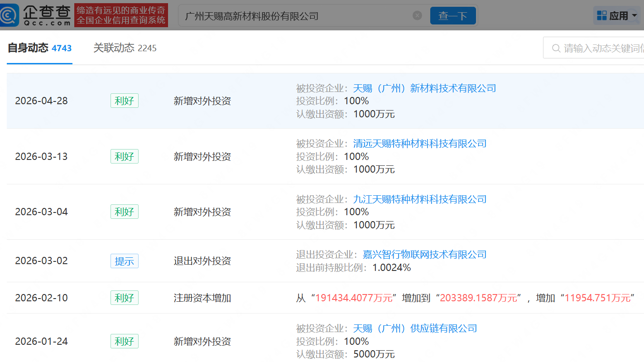The height and width of the screenshot is (362, 644).
Task: Click the 1.0024% pre-exit shareholding value
Action: [392, 268]
